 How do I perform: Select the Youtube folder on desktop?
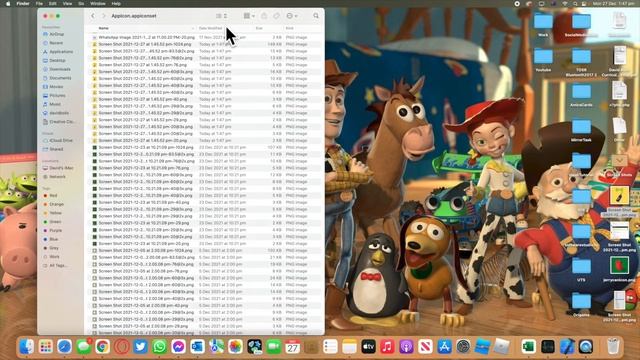(543, 60)
